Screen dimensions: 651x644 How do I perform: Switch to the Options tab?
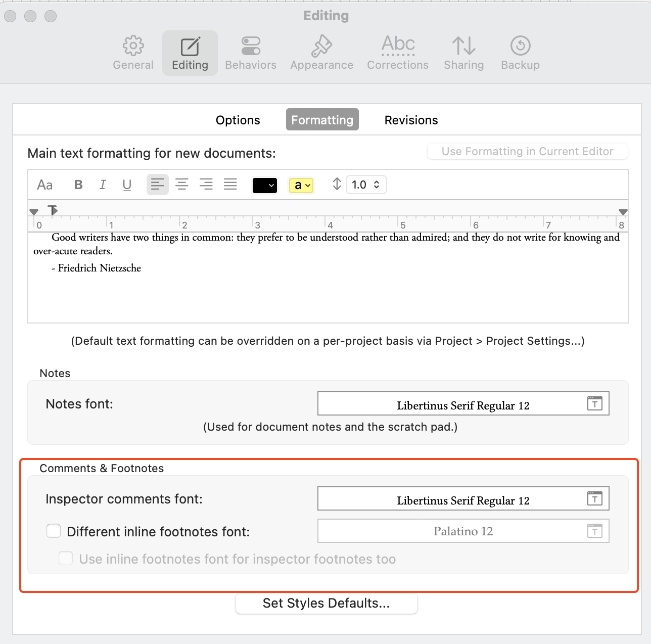coord(238,120)
